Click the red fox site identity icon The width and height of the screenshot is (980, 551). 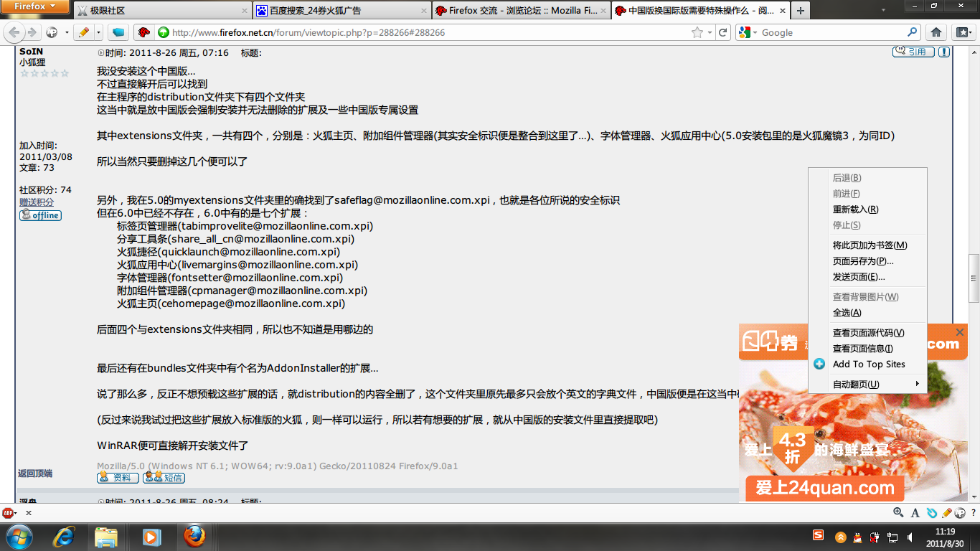pos(143,32)
